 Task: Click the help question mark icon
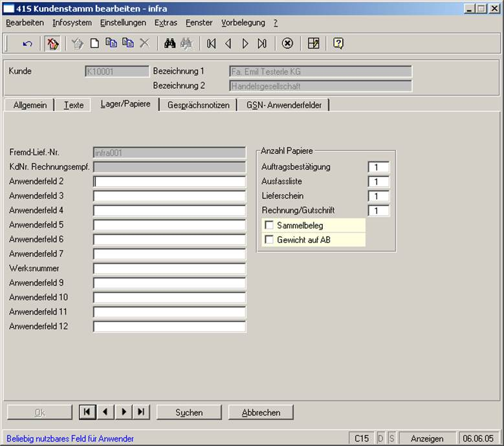(x=338, y=43)
